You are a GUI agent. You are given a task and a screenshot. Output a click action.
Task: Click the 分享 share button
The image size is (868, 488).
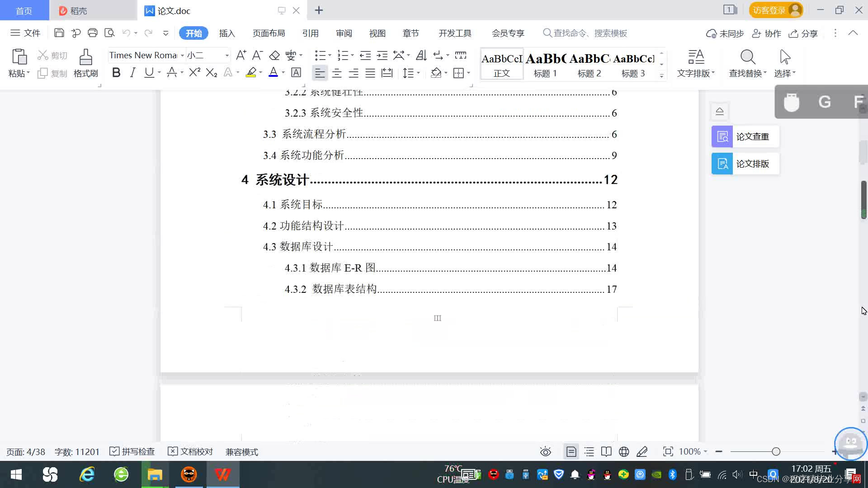click(x=803, y=33)
